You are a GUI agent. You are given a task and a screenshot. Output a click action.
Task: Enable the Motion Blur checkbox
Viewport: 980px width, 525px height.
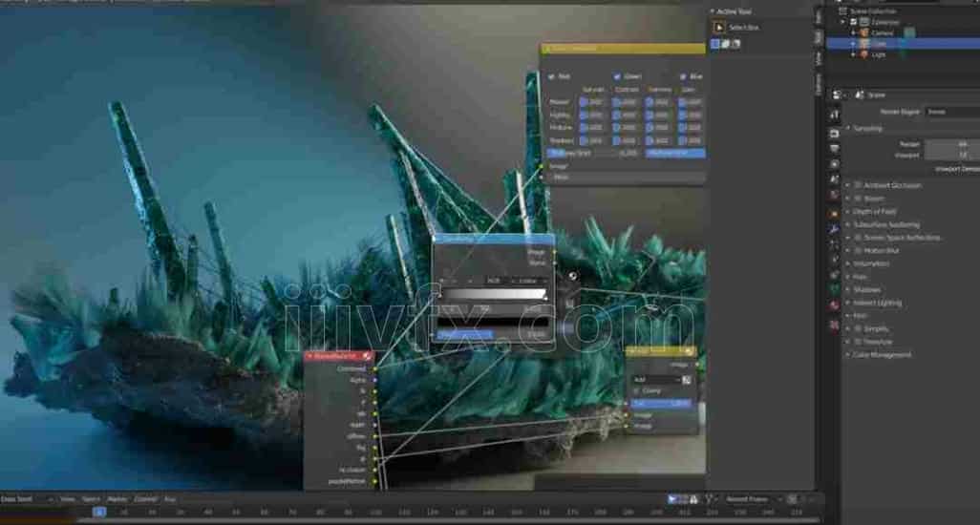pyautogui.click(x=858, y=251)
